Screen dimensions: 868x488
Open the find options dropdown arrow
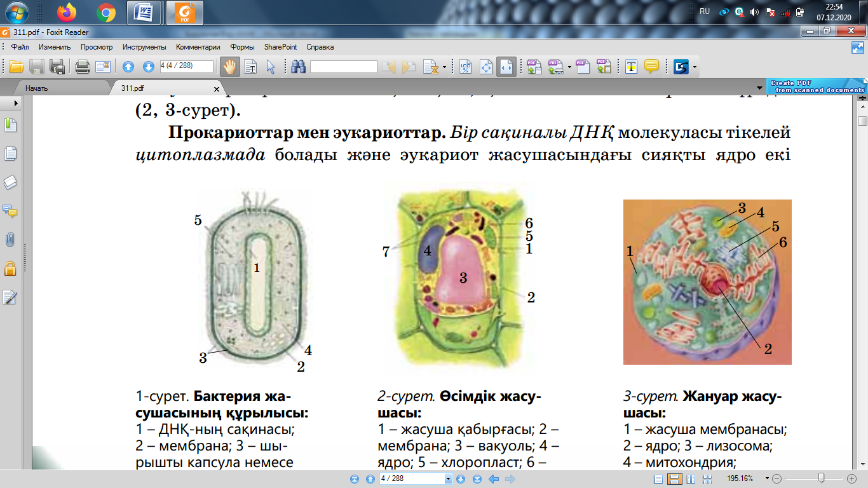click(x=444, y=67)
